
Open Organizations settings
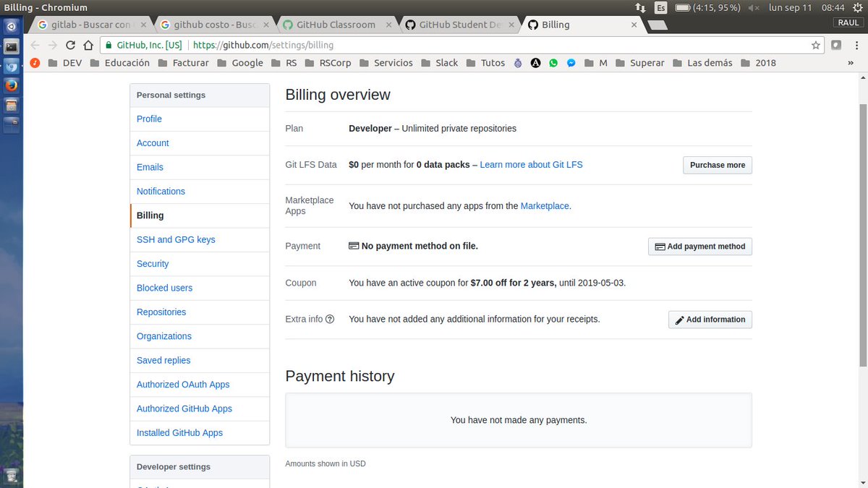point(164,336)
